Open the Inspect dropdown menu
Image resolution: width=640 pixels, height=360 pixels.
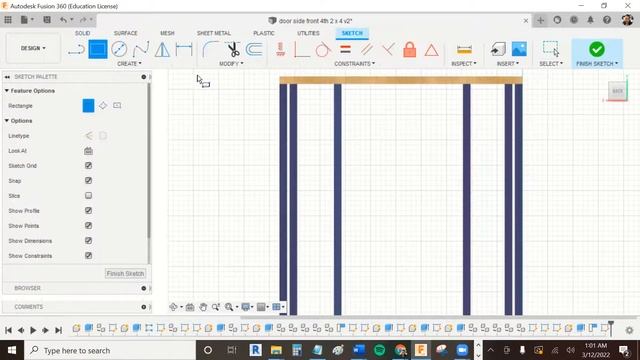click(x=464, y=64)
